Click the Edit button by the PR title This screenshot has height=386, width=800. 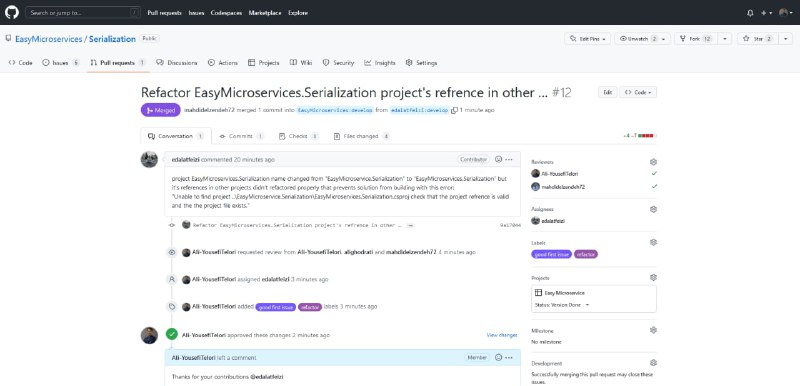607,92
